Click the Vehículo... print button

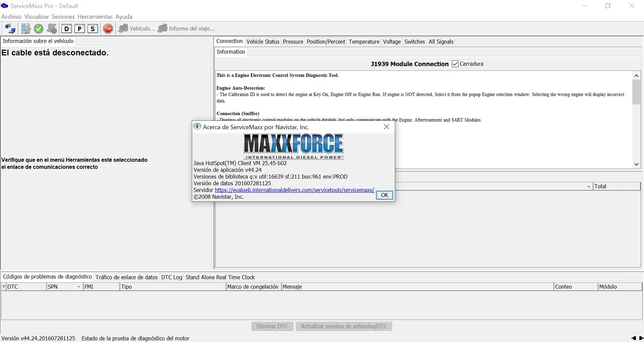coord(136,29)
